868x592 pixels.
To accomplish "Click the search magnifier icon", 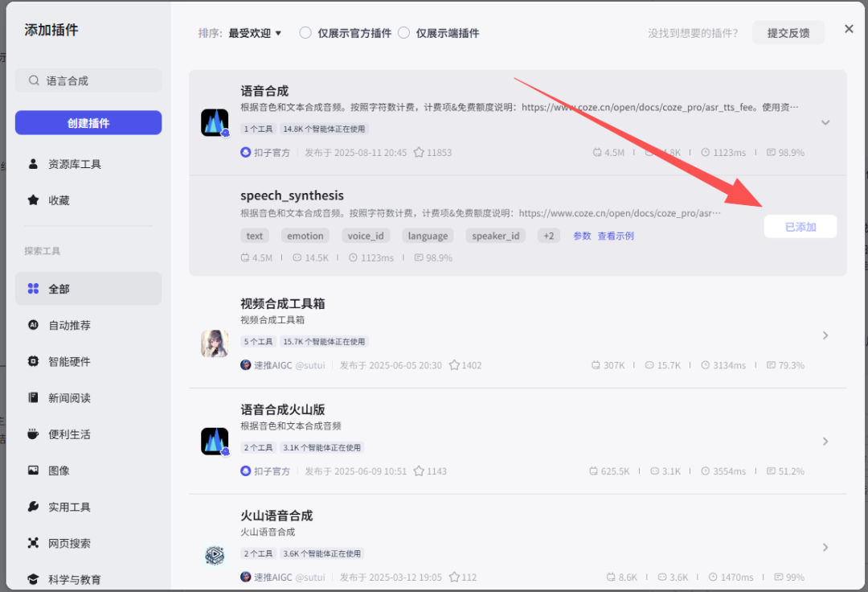I will pyautogui.click(x=34, y=81).
